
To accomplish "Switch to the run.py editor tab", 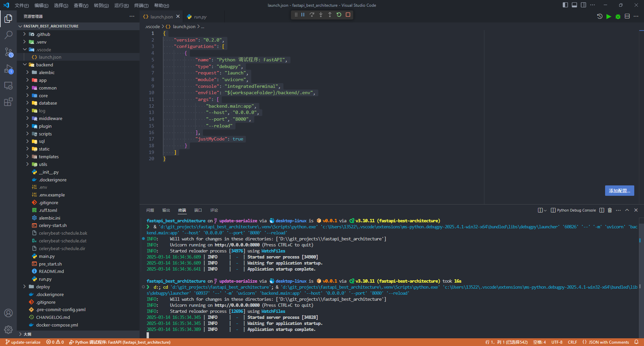I will tap(200, 16).
